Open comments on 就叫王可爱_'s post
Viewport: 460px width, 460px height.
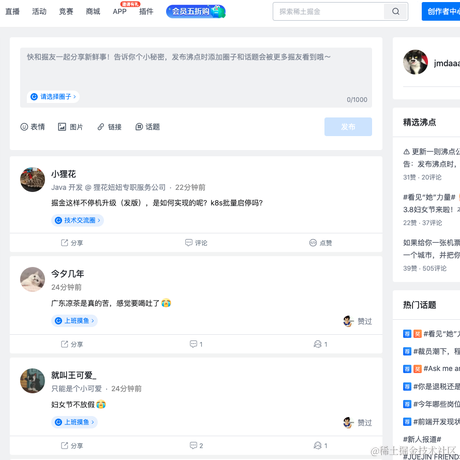click(x=196, y=445)
